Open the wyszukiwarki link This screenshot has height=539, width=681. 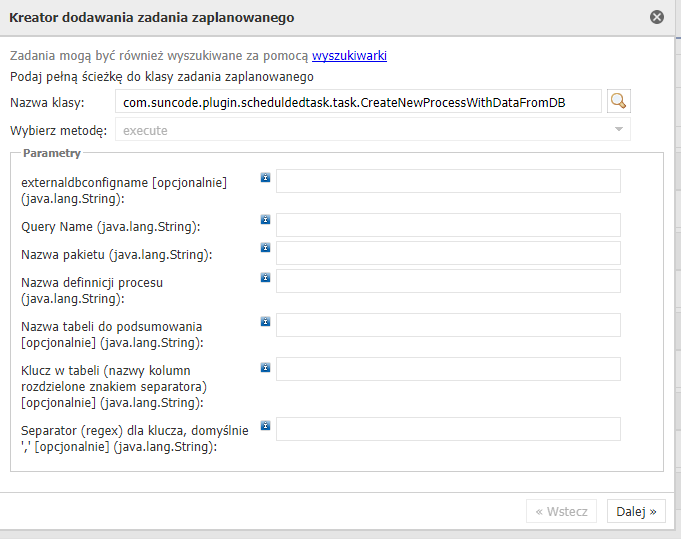point(349,56)
